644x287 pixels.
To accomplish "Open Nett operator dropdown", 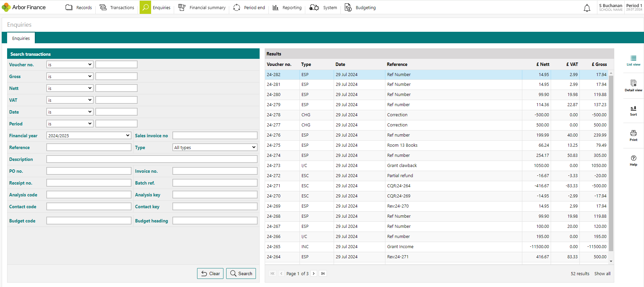I will click(x=70, y=88).
